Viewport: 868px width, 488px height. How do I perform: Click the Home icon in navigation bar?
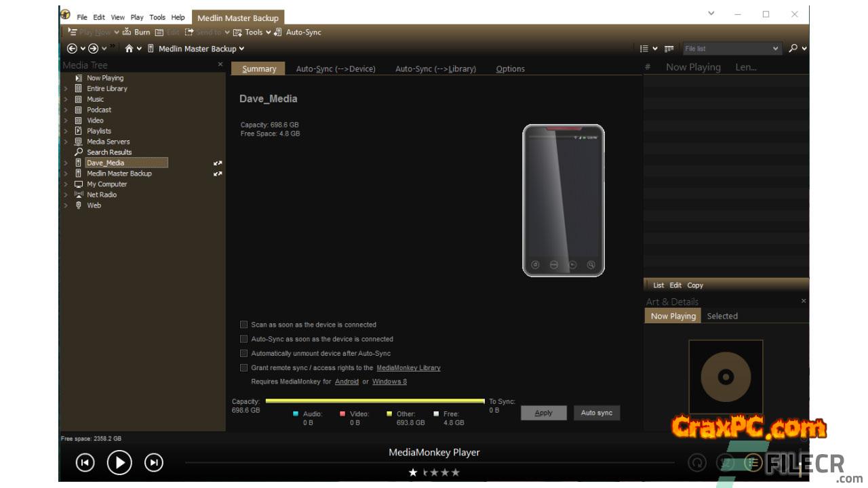click(x=129, y=48)
